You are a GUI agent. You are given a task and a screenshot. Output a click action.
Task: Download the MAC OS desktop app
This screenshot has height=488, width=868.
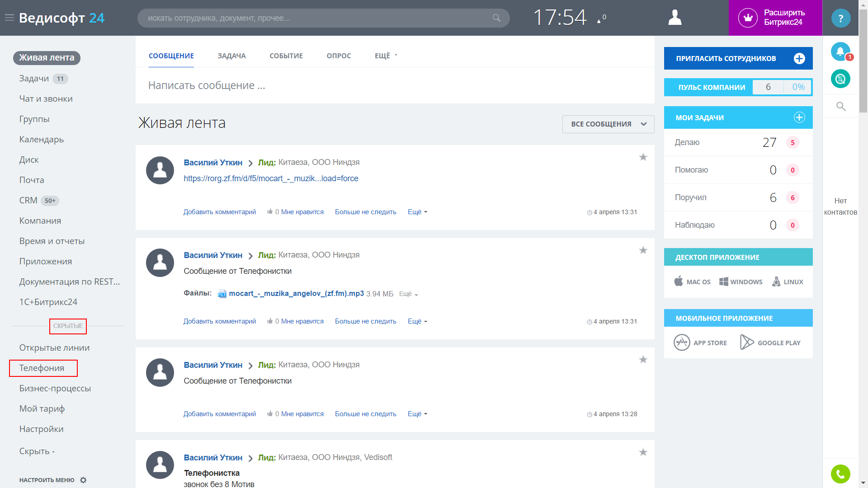tap(692, 282)
